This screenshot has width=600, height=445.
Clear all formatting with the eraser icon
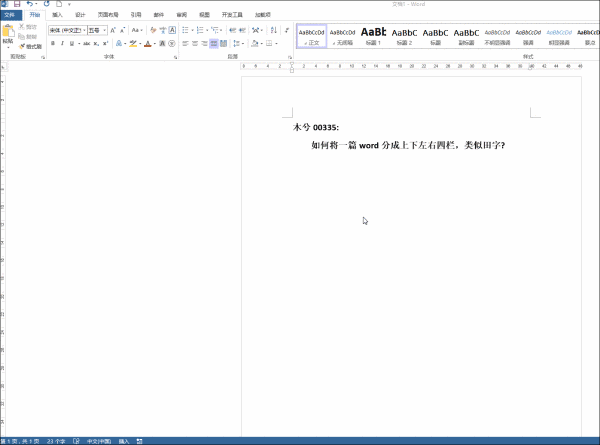(153, 30)
